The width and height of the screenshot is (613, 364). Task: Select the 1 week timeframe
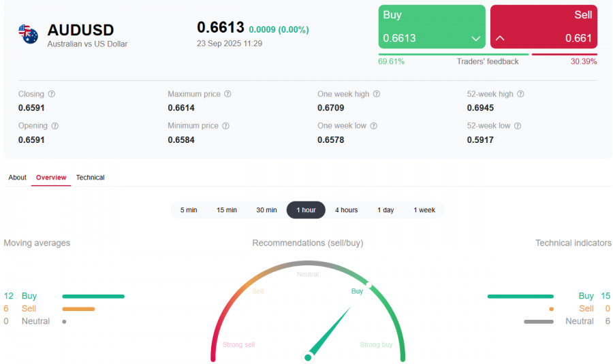(x=424, y=210)
